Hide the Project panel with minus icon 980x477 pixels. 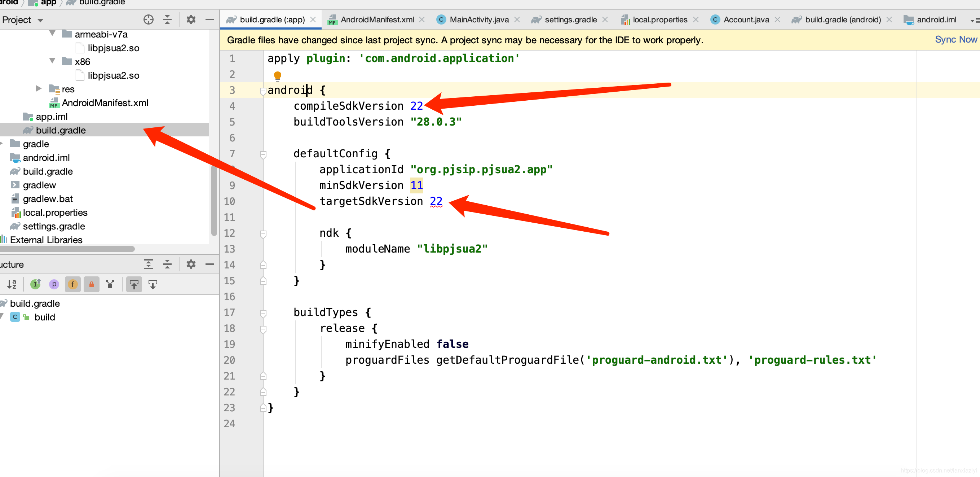pos(209,19)
